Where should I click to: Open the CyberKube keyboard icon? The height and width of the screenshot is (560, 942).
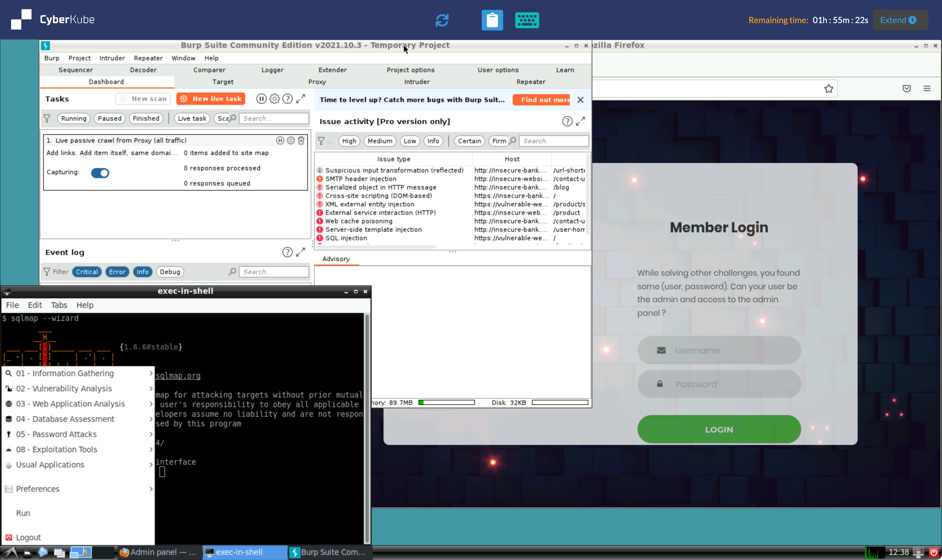(527, 20)
